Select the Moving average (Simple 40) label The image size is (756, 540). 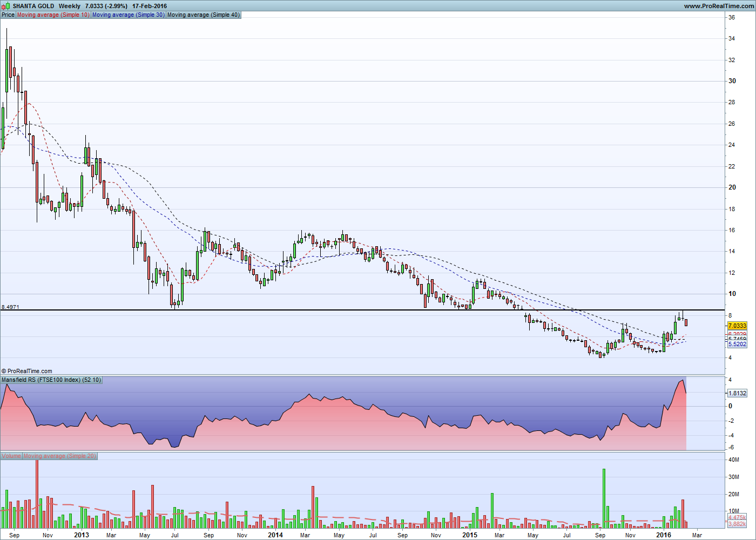click(204, 15)
